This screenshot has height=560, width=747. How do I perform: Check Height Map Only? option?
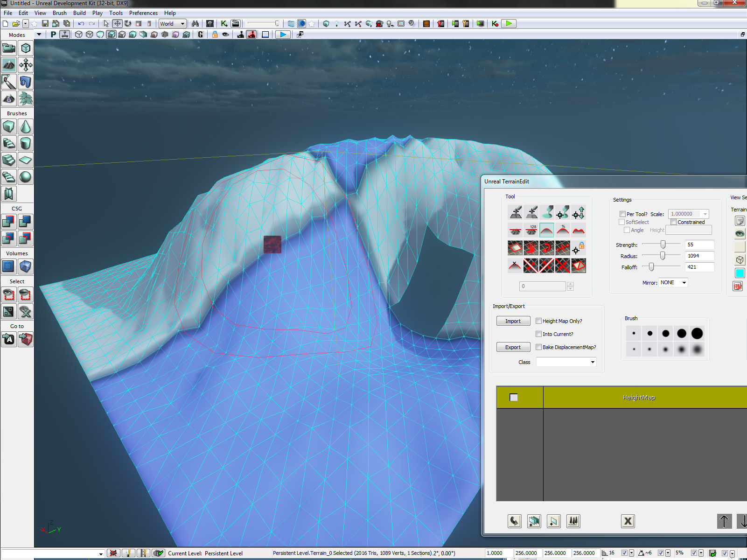tap(539, 321)
